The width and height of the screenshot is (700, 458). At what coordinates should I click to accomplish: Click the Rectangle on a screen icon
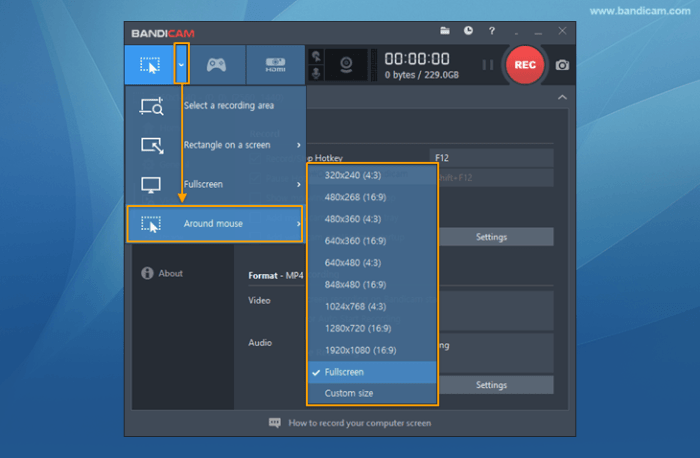click(x=152, y=146)
